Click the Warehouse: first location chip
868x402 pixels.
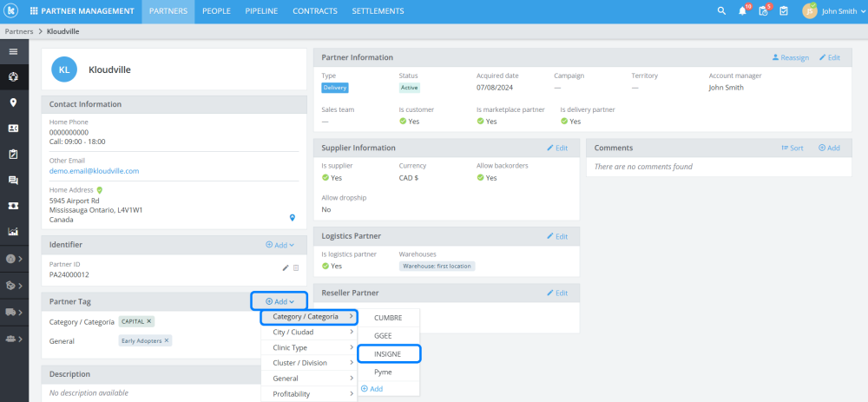[437, 267]
